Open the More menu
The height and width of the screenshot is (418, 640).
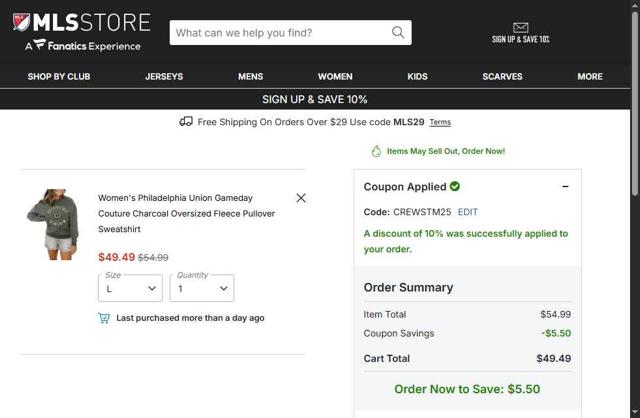point(590,76)
